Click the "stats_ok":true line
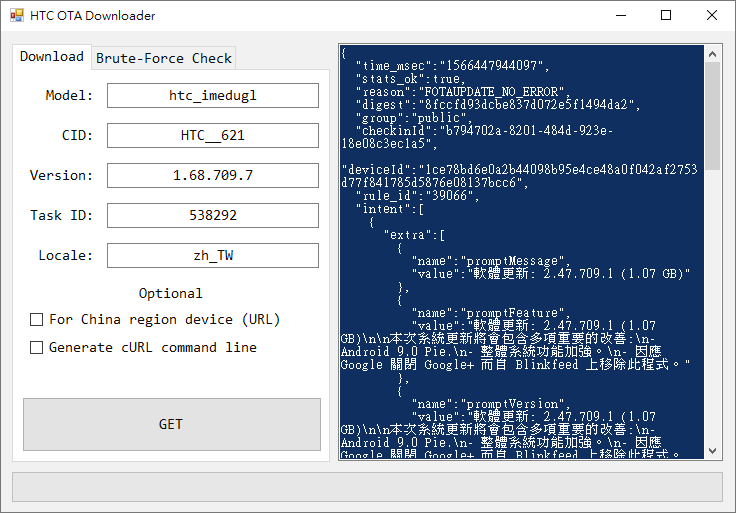Viewport: 736px width, 513px height. (x=410, y=79)
